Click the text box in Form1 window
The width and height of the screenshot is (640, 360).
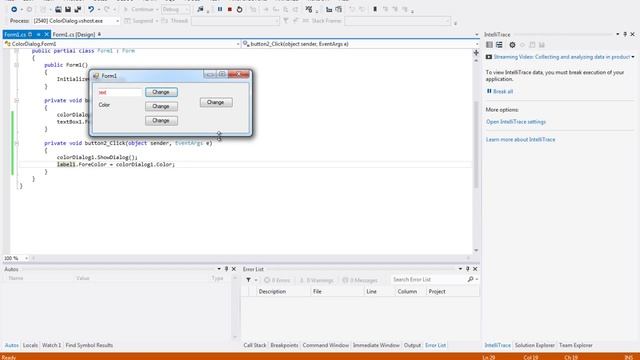click(x=119, y=92)
